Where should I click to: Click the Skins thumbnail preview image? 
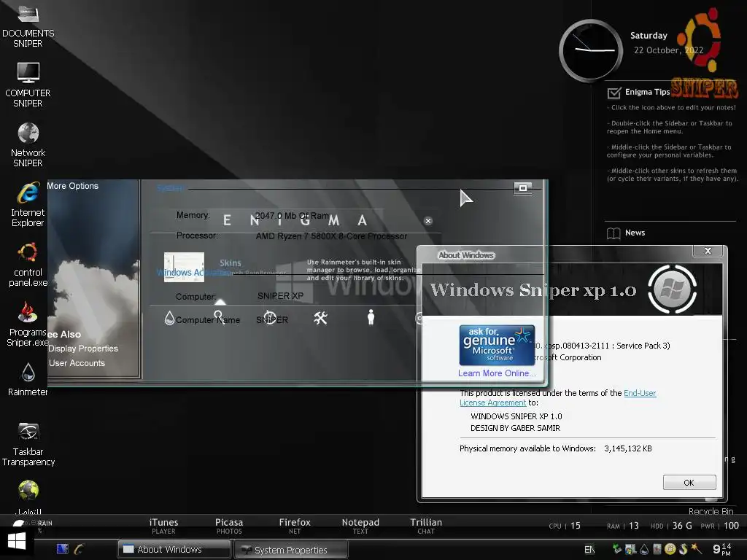pos(184,267)
